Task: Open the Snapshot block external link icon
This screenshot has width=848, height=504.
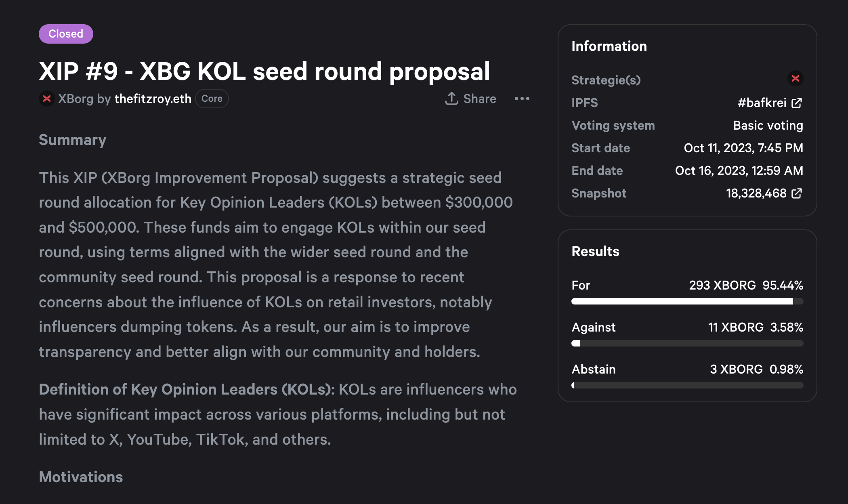Action: click(797, 193)
